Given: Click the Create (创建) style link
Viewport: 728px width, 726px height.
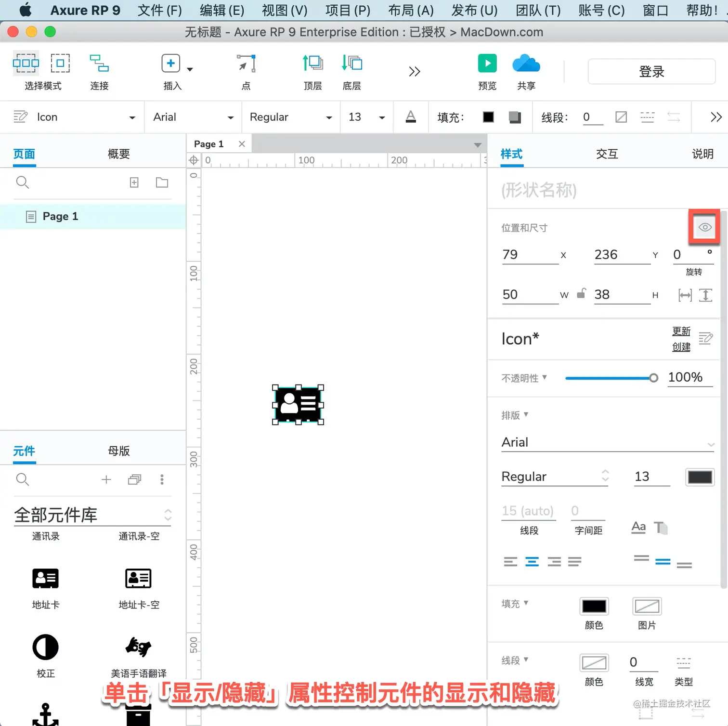Looking at the screenshot, I should pyautogui.click(x=681, y=347).
